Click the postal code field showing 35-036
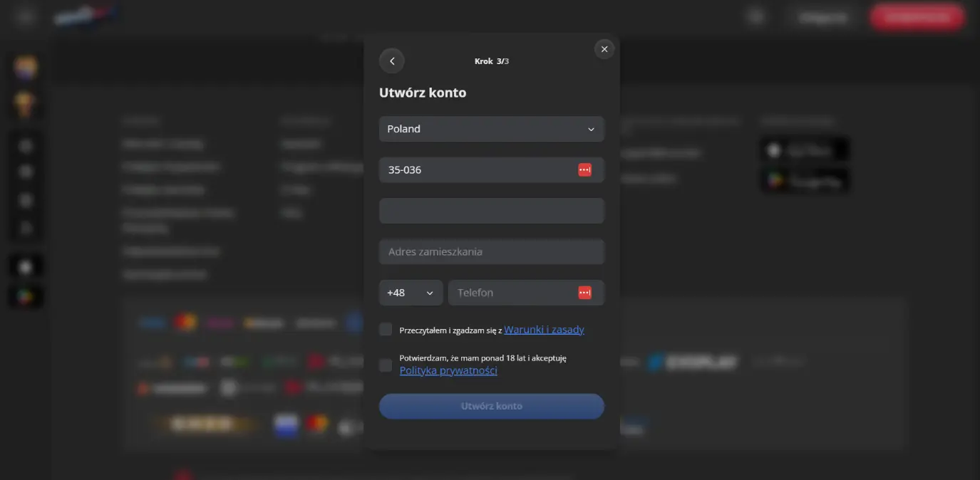 coord(478,170)
